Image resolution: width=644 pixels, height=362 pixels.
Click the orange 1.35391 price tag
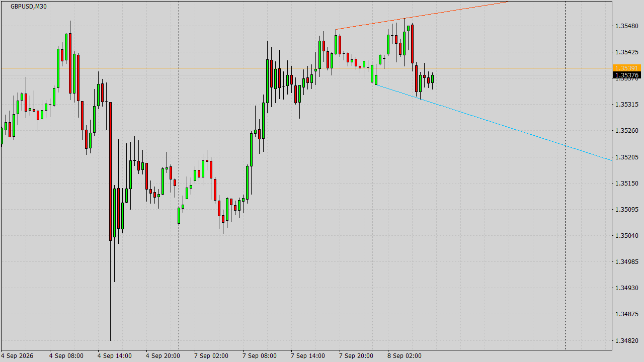click(x=626, y=68)
